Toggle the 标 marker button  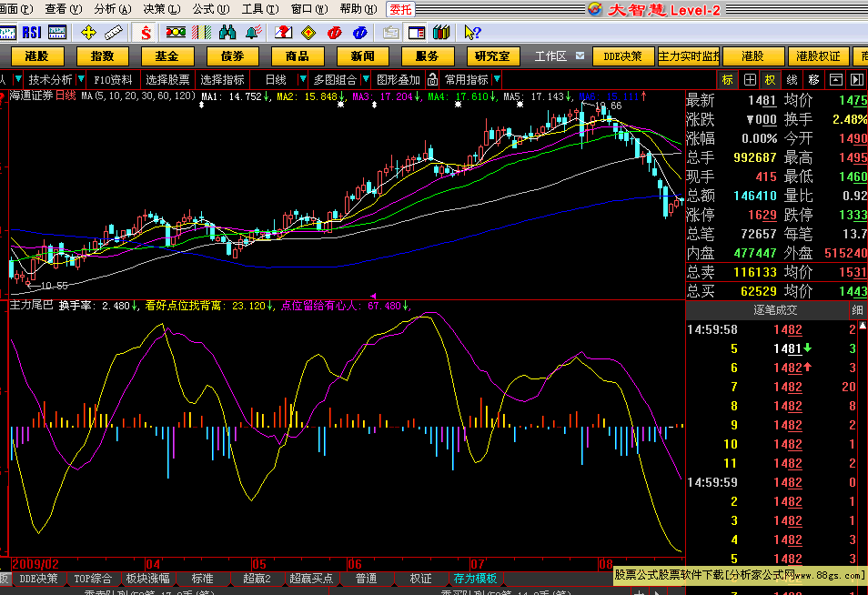click(x=727, y=80)
